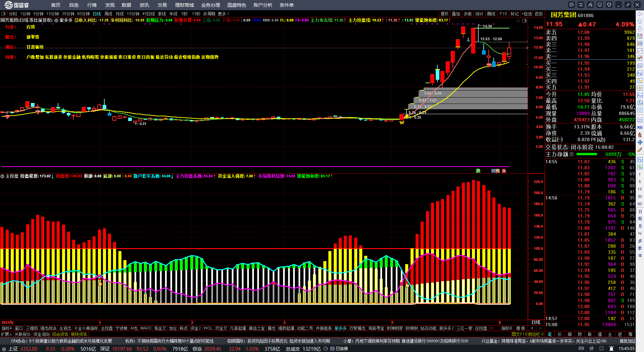
Task: Collapse the 侧边栏 sidebar
Action: pyautogui.click(x=536, y=334)
